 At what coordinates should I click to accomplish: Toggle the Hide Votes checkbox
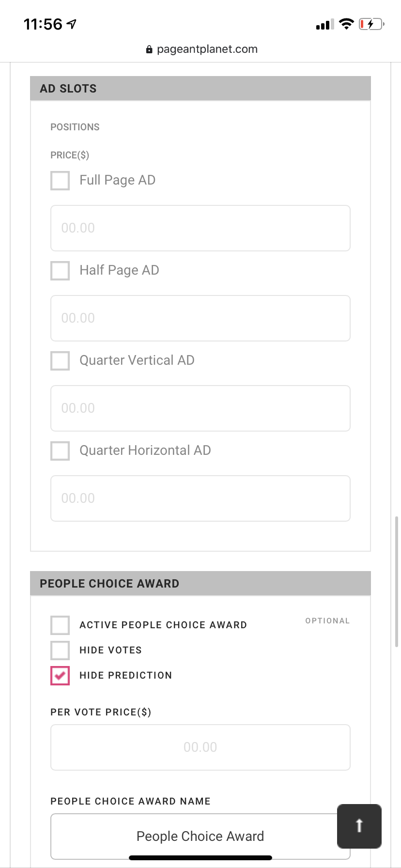click(60, 651)
